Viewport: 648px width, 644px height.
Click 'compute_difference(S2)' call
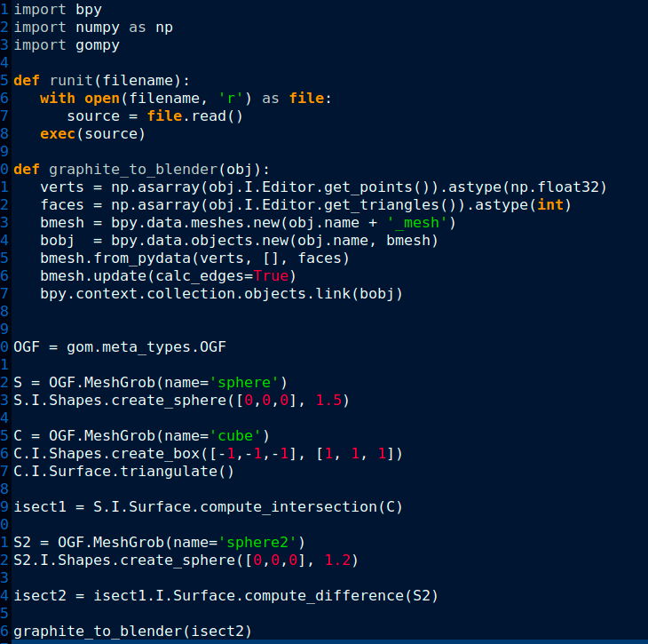(x=341, y=596)
